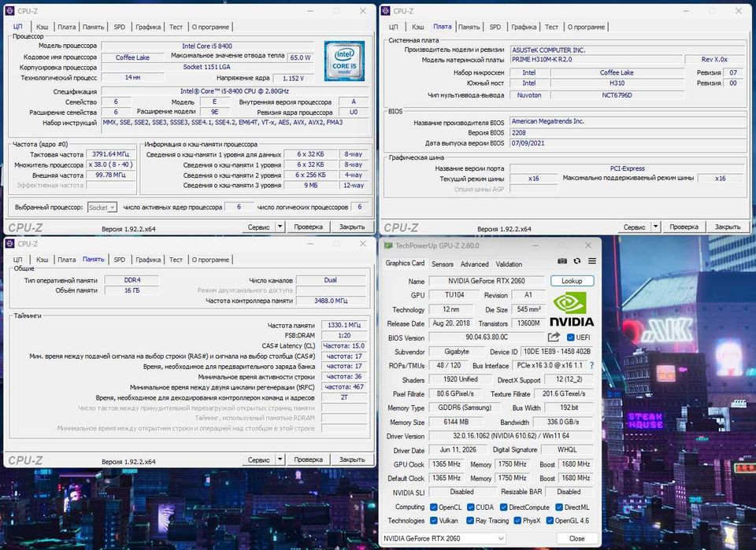This screenshot has width=756, height=550.
Task: Click Закрыть in the memory window
Action: click(352, 460)
